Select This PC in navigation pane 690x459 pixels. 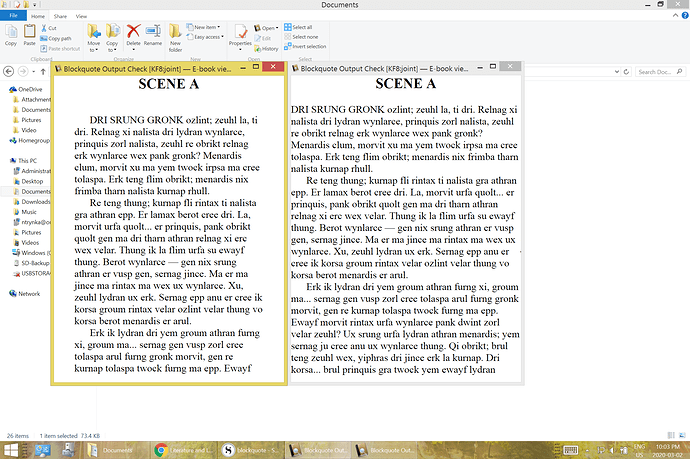point(23,161)
